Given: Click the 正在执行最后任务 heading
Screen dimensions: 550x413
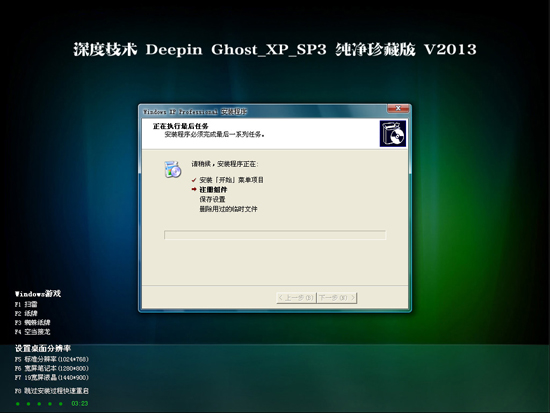Looking at the screenshot, I should pyautogui.click(x=181, y=126).
